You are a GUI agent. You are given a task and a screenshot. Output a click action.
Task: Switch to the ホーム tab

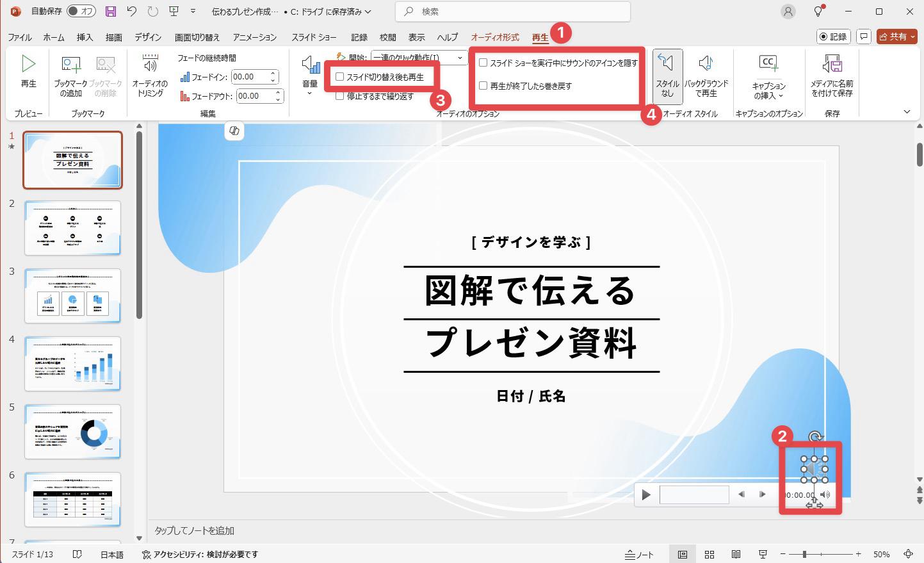pyautogui.click(x=54, y=37)
